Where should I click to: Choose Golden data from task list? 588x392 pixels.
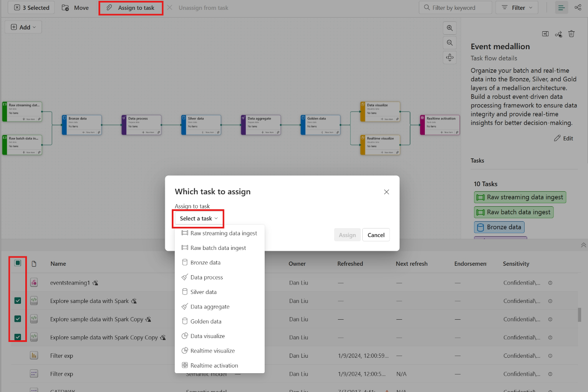point(220,321)
